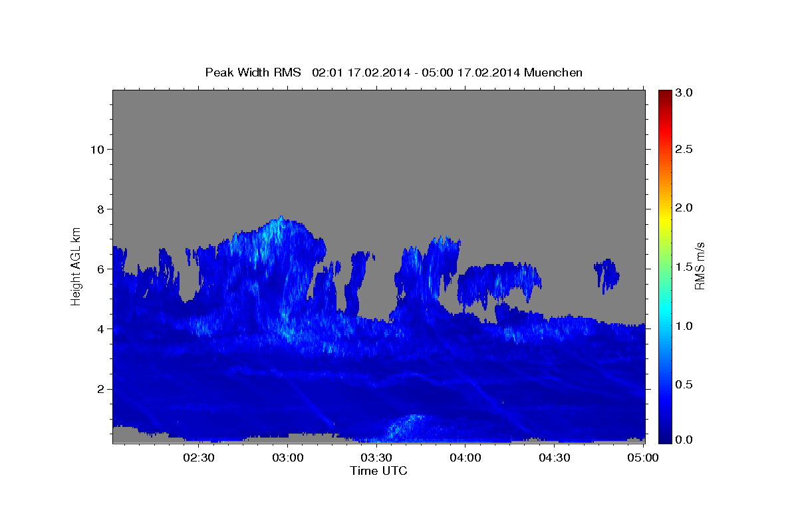Click the colorbar value 1.5
798x532 pixels.
point(684,267)
